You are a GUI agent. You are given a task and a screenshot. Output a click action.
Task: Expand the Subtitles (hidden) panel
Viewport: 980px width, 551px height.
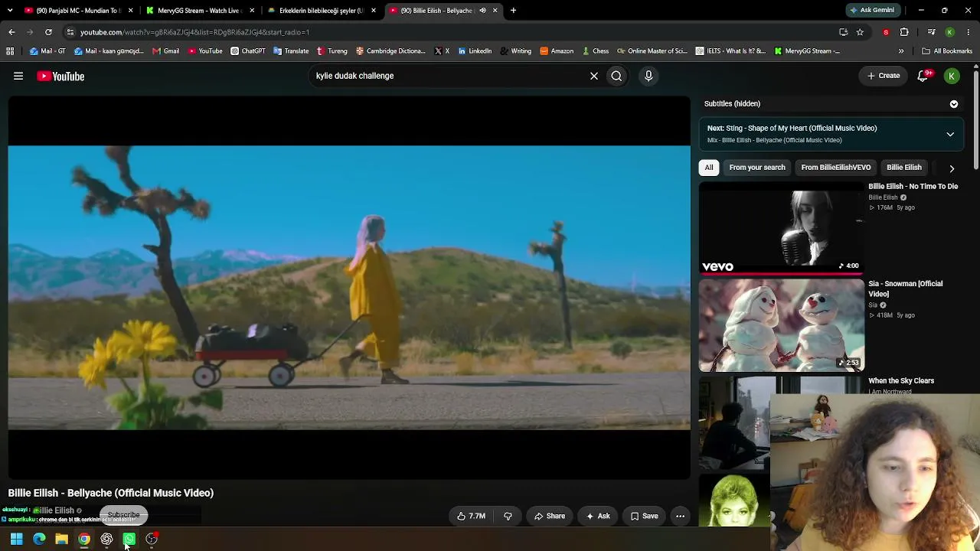click(x=954, y=103)
